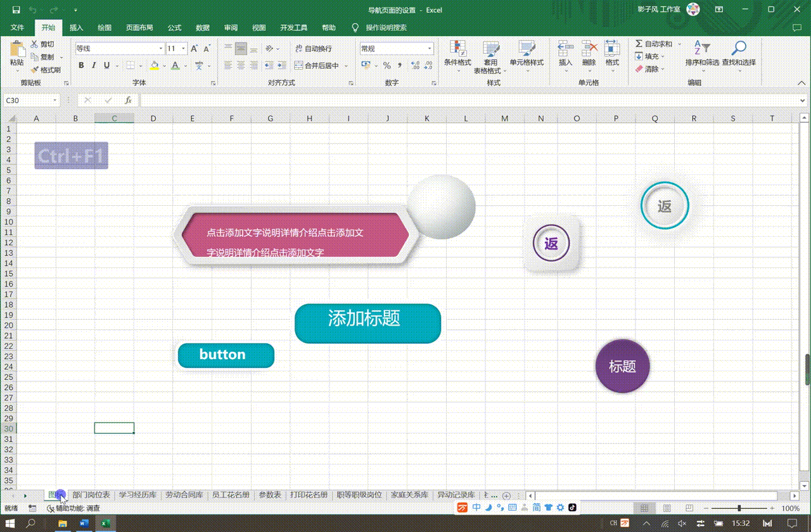811x532 pixels.
Task: Expand the font size dropdown
Action: coord(184,49)
